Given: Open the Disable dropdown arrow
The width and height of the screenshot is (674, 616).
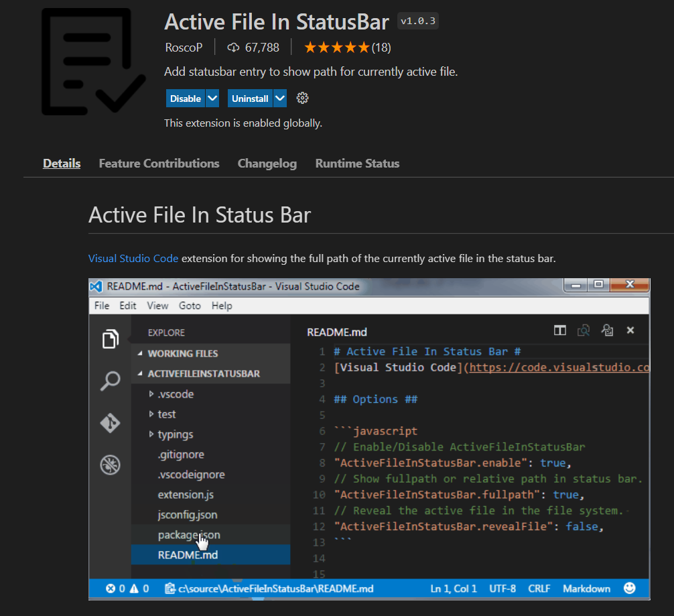Looking at the screenshot, I should pyautogui.click(x=212, y=99).
